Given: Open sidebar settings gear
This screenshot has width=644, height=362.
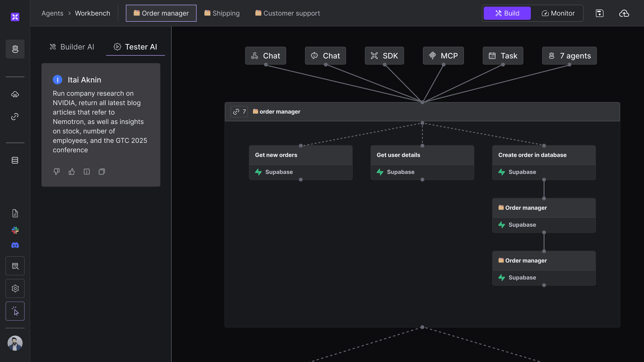Looking at the screenshot, I should [x=15, y=288].
